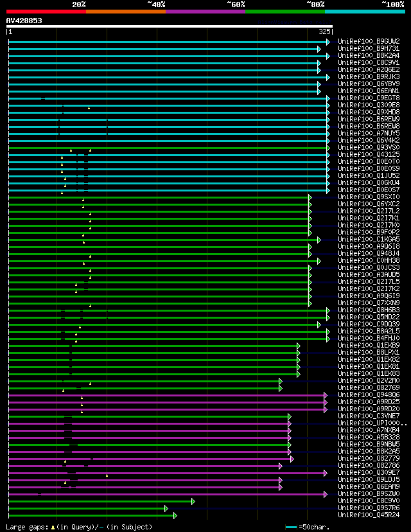Select the UniRef100_Q2I7L2 label
The height and width of the screenshot is (532, 411).
point(369,211)
